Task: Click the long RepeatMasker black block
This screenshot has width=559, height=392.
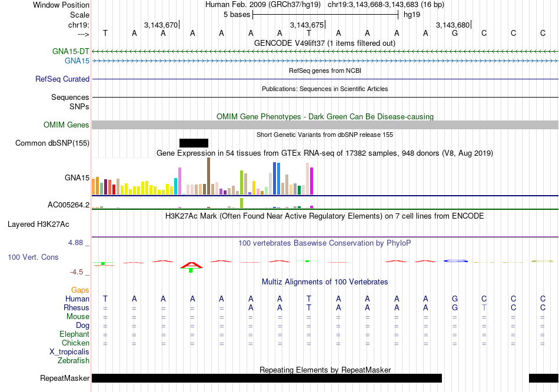Action: [267, 378]
